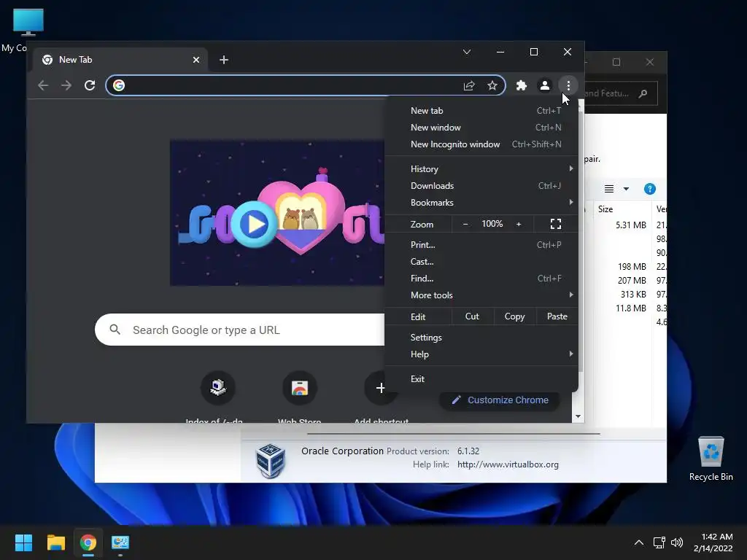This screenshot has width=747, height=560.
Task: Open File Explorer from the taskbar
Action: tap(55, 542)
